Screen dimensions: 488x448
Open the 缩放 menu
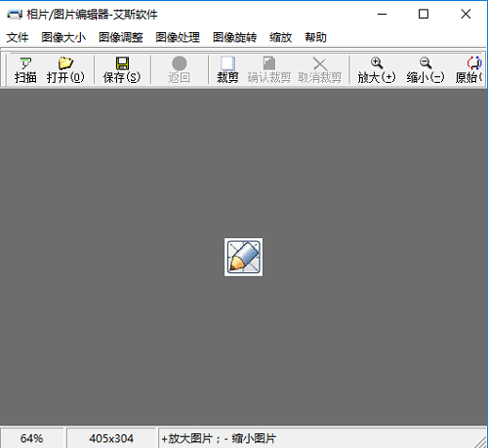coord(280,37)
